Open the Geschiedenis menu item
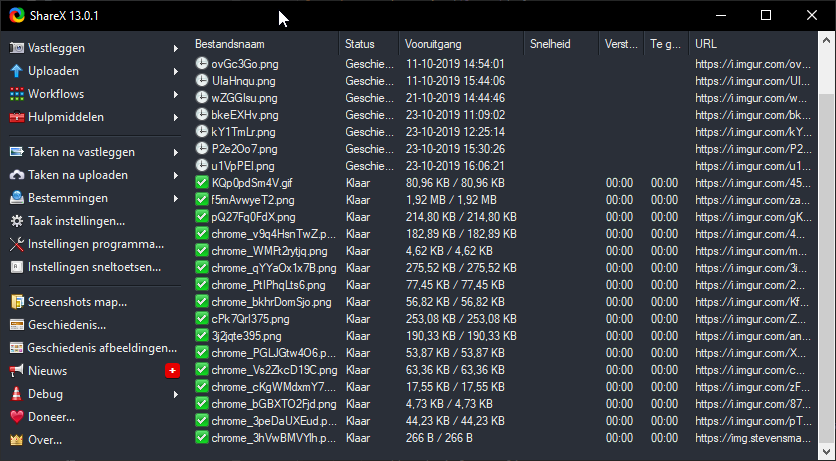 pos(66,325)
